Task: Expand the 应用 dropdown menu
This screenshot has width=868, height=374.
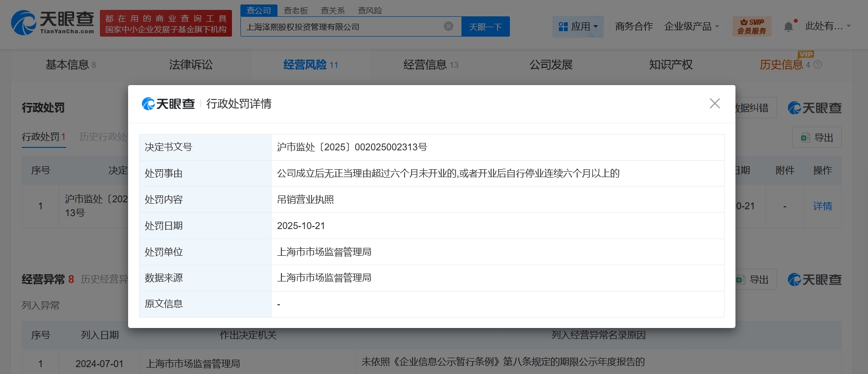Action: point(578,27)
